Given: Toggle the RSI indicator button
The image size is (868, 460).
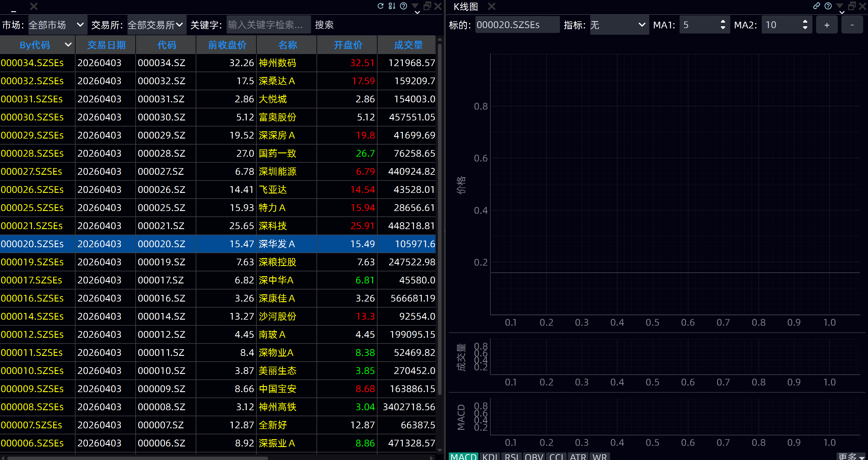Looking at the screenshot, I should 512,456.
